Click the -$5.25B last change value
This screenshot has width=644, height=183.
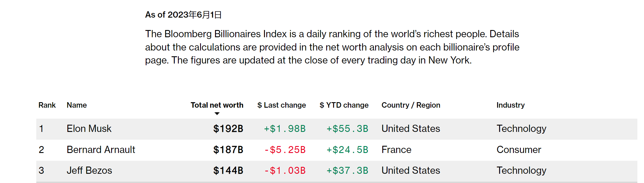[x=285, y=150]
